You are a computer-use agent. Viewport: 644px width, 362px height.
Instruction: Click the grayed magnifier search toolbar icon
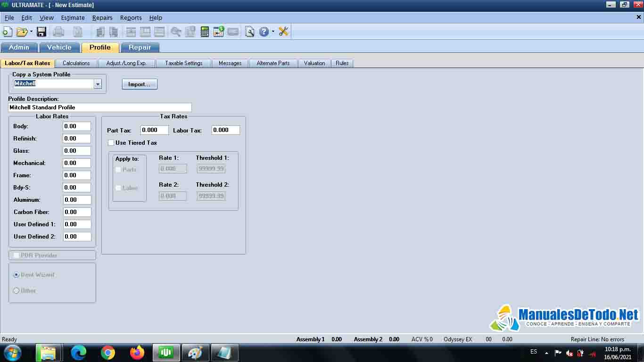[176, 32]
